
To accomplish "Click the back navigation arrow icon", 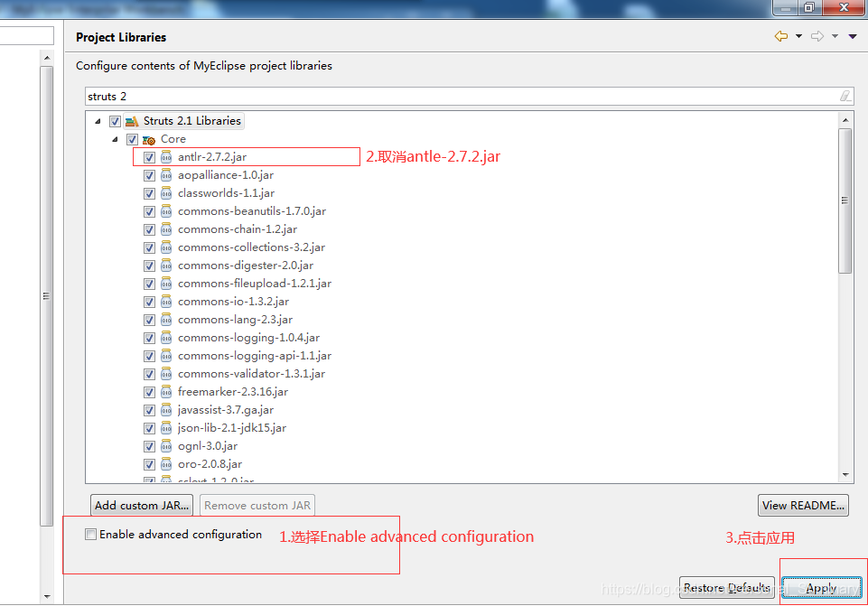I will [781, 36].
